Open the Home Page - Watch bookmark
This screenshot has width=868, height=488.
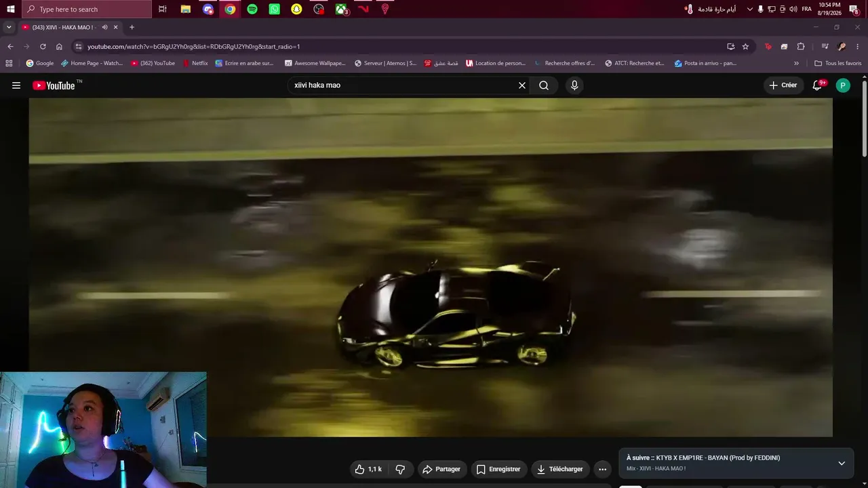(x=92, y=63)
